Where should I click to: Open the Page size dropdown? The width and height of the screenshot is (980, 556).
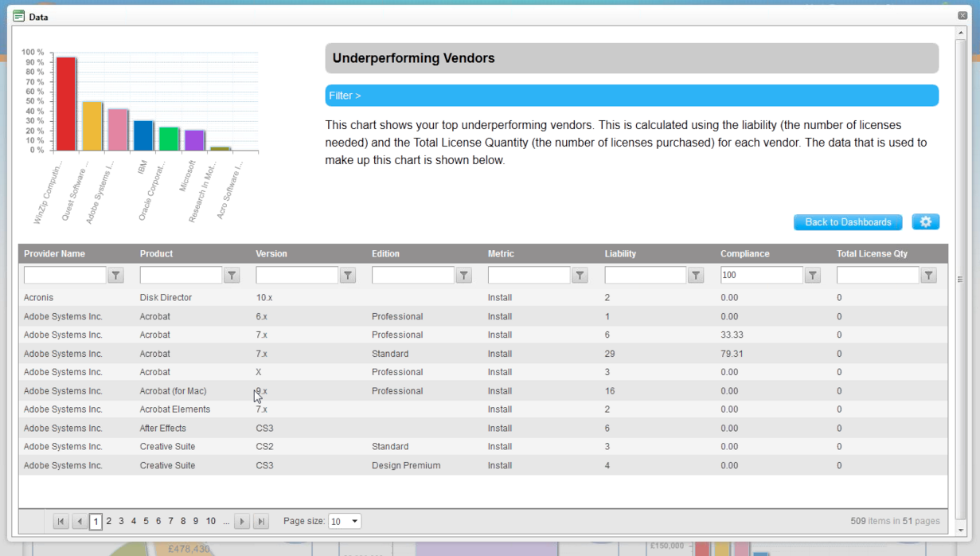pos(345,521)
